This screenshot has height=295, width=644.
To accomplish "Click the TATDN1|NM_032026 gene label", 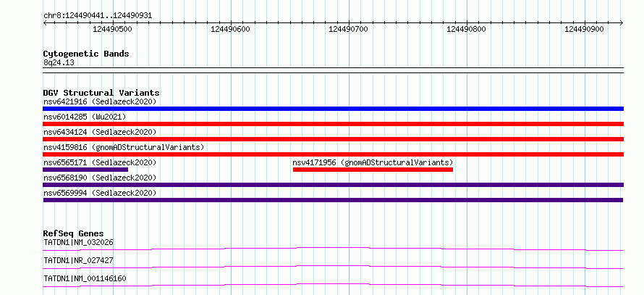I will click(x=78, y=242).
